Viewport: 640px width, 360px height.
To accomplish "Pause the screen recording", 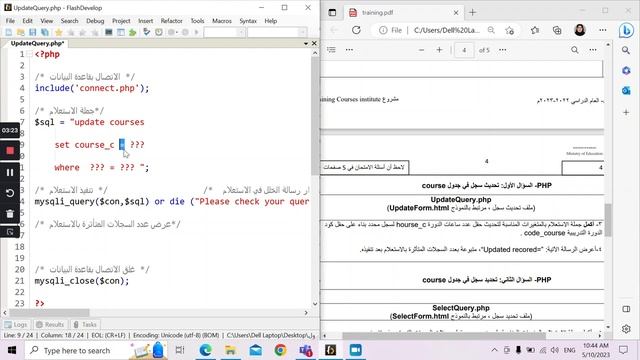I will (10, 172).
